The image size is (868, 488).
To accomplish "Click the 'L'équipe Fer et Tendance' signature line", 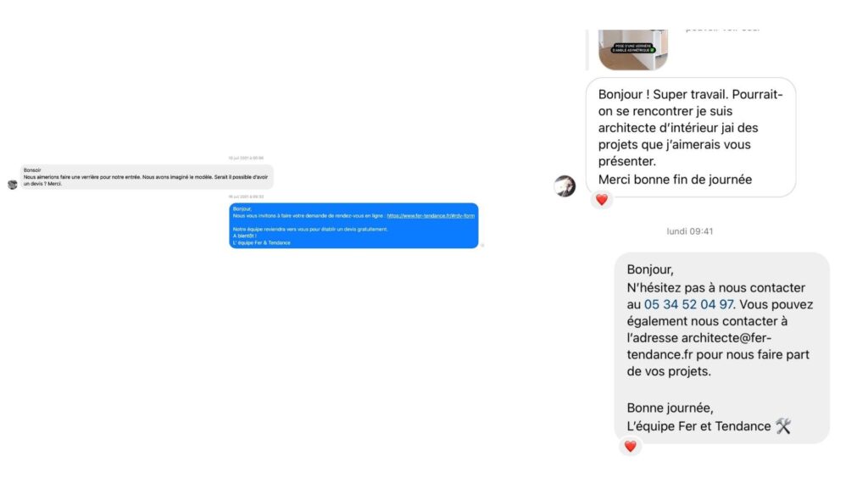I will (x=698, y=426).
